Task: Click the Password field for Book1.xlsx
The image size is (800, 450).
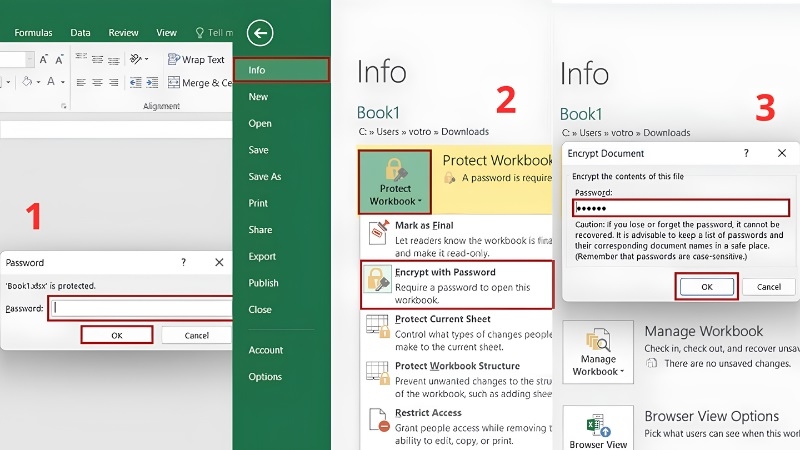Action: click(141, 308)
